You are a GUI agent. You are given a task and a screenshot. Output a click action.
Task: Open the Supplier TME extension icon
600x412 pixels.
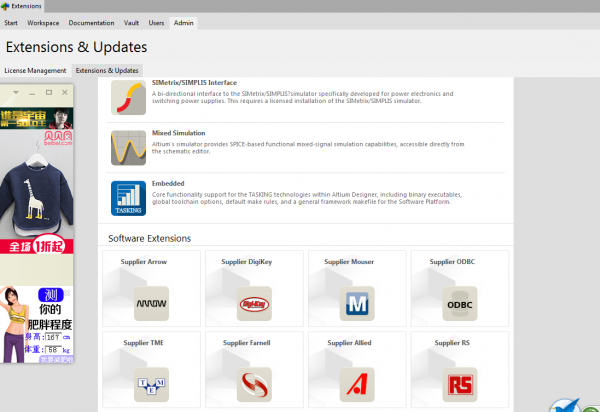point(152,385)
